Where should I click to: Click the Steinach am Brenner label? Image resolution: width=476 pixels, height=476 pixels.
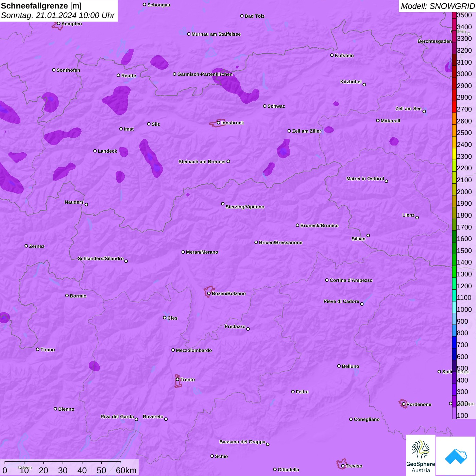(202, 161)
